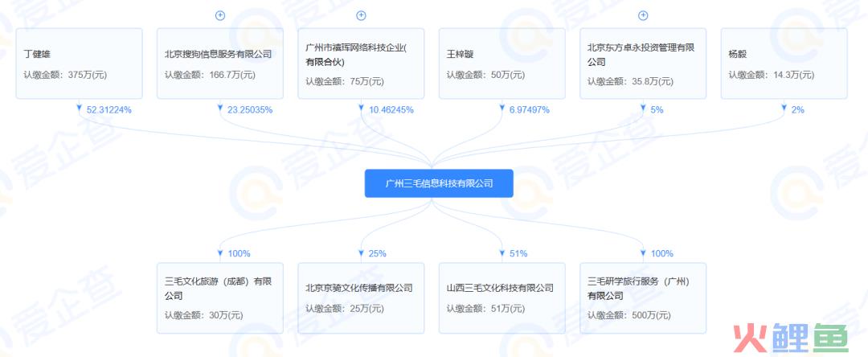Click 认缴金额：25万(元) text

(345, 309)
